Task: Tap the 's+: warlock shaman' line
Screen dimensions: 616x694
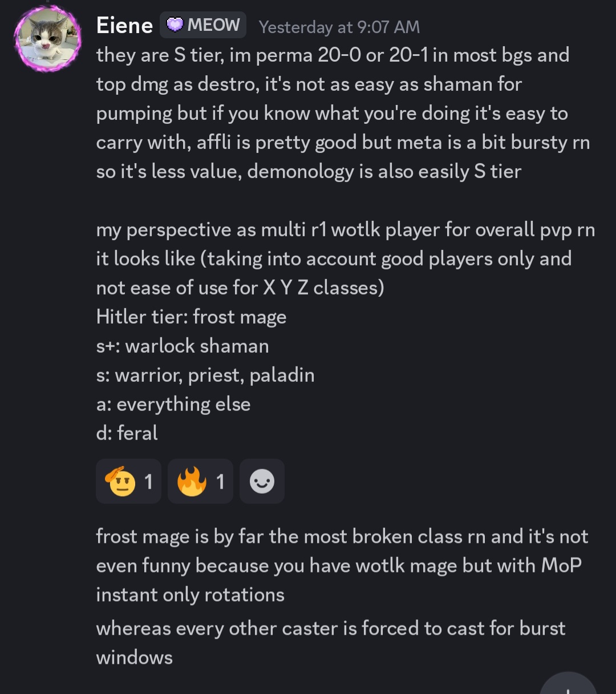Action: pos(183,346)
